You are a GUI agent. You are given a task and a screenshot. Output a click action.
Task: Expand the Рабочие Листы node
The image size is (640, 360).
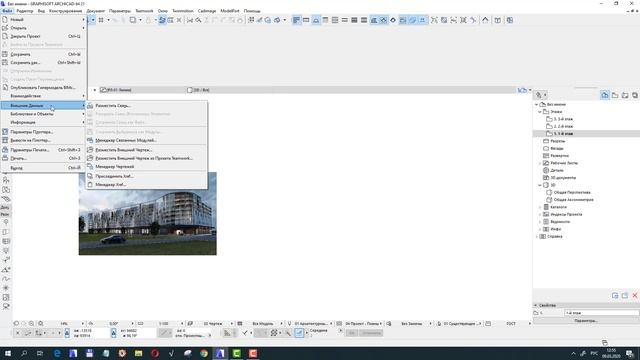540,163
